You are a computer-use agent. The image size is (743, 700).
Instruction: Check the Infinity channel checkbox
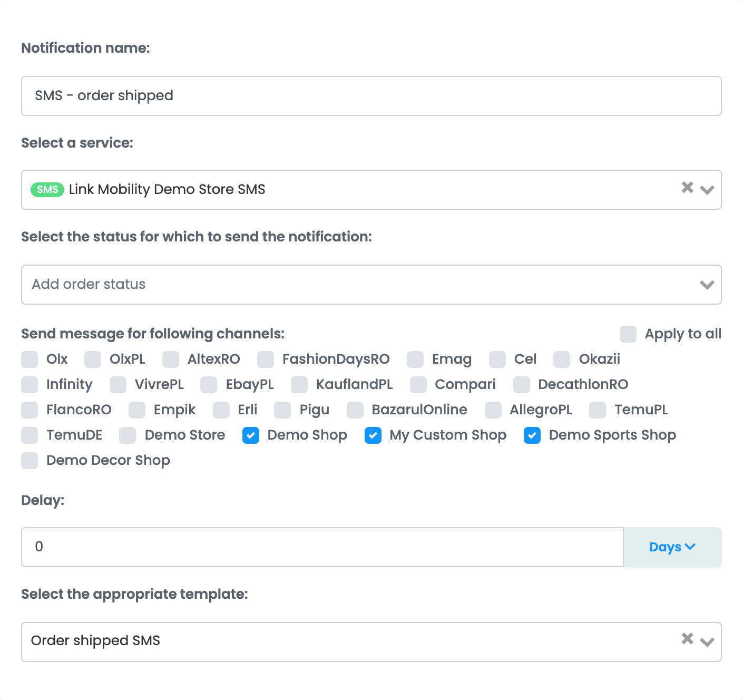tap(30, 384)
